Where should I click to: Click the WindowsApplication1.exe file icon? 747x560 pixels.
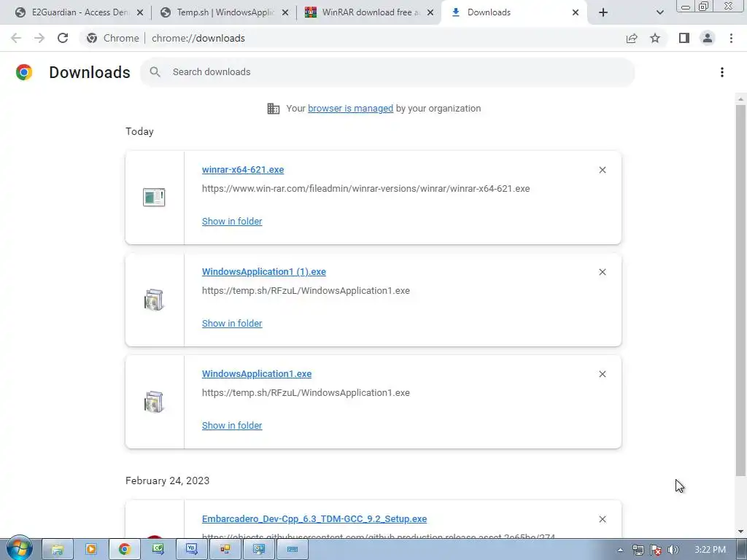click(154, 402)
